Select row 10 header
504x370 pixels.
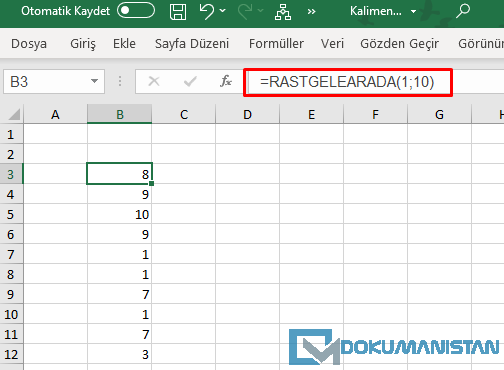pyautogui.click(x=11, y=314)
